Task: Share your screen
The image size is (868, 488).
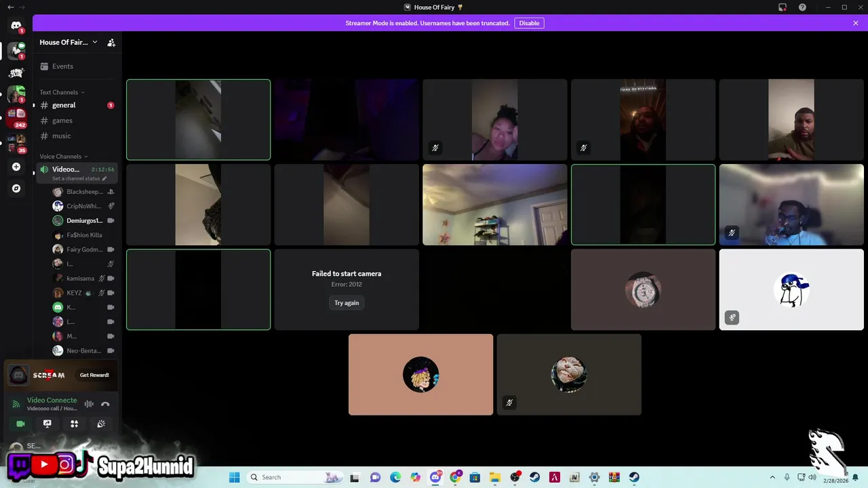Action: click(x=47, y=424)
